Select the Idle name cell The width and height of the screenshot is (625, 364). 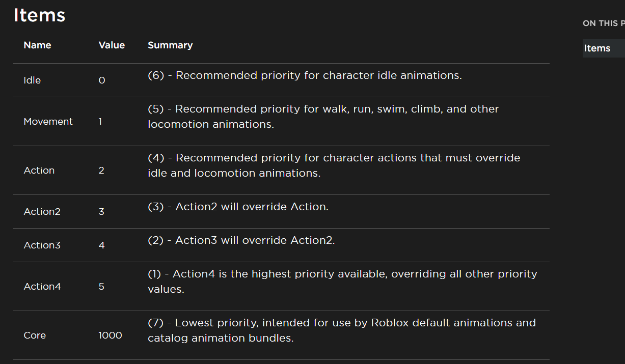point(32,80)
